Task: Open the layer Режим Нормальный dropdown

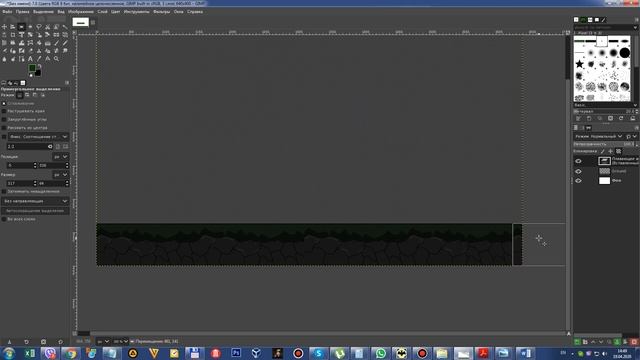Action: pos(598,136)
